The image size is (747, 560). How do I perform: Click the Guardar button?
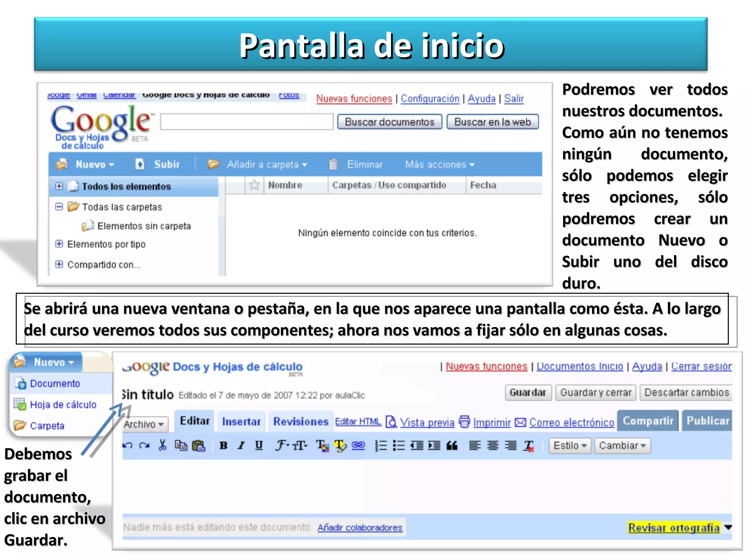pyautogui.click(x=528, y=393)
